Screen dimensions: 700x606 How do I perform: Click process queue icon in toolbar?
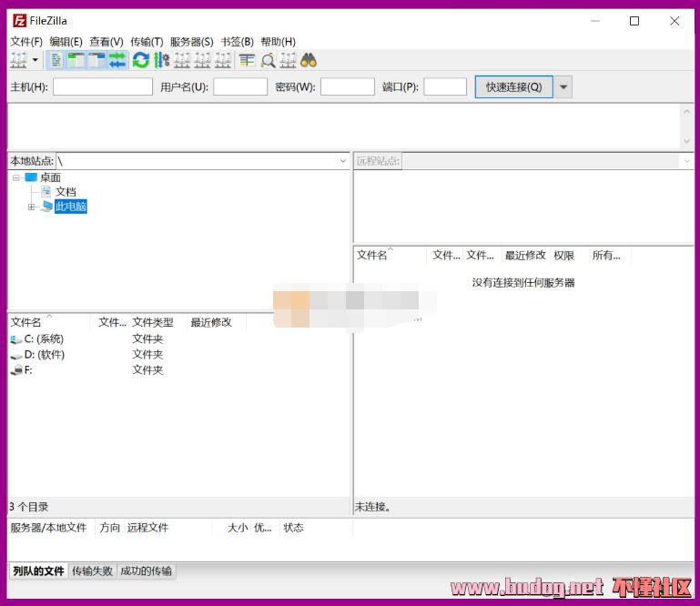click(161, 60)
